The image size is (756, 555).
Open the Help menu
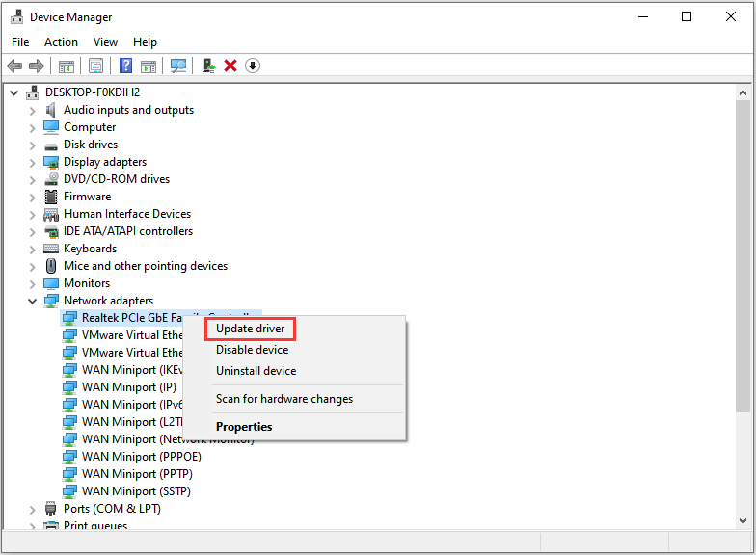145,42
